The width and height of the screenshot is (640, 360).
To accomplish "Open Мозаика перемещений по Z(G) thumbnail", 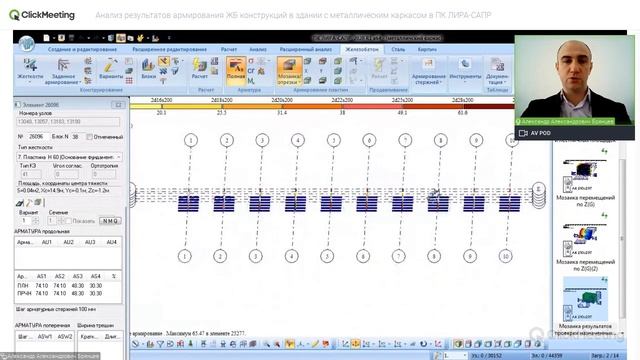I will 585,176.
